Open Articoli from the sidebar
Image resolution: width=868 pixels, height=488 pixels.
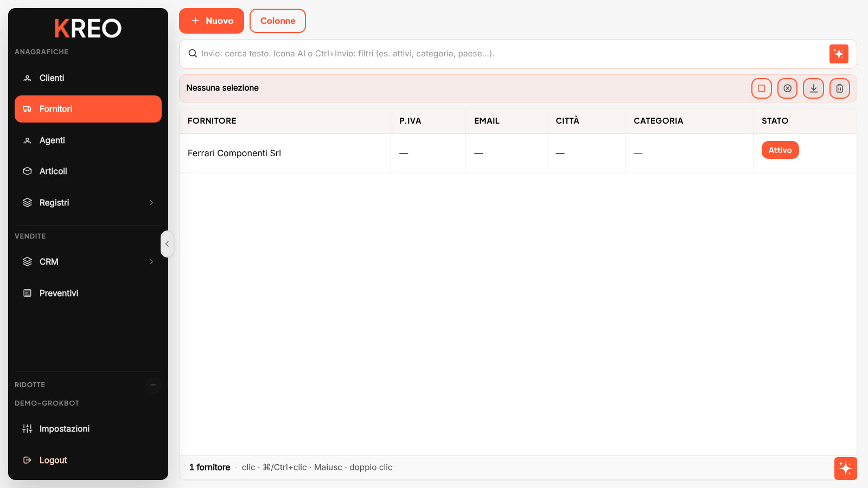[88, 171]
